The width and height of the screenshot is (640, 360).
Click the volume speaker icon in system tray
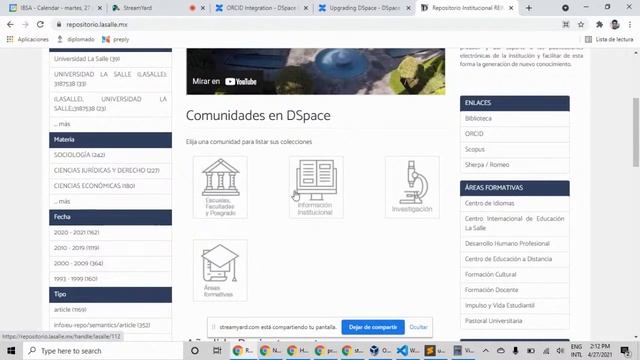click(560, 351)
